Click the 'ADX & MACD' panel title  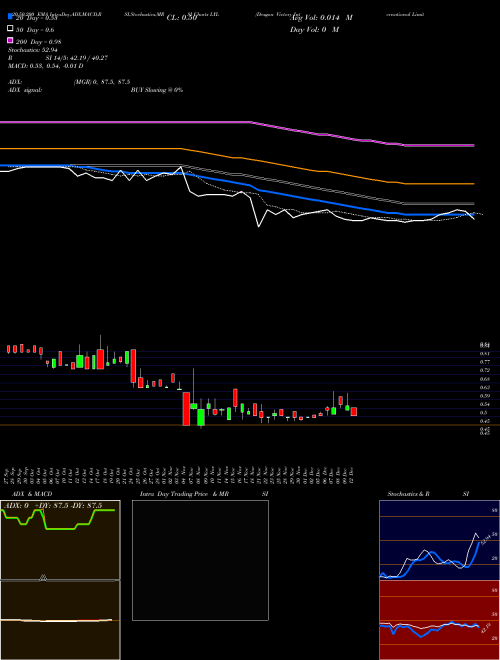pyautogui.click(x=32, y=494)
